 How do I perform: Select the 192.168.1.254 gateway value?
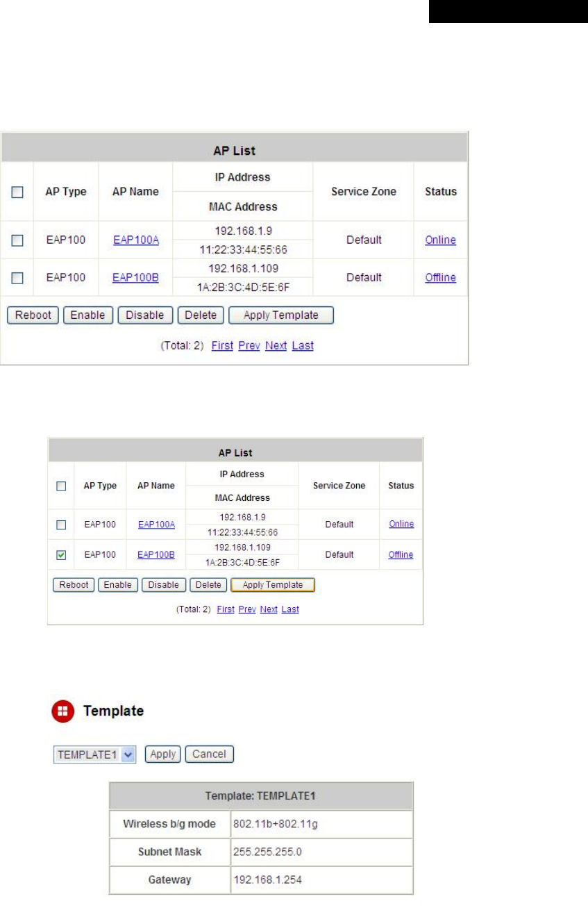point(321,880)
